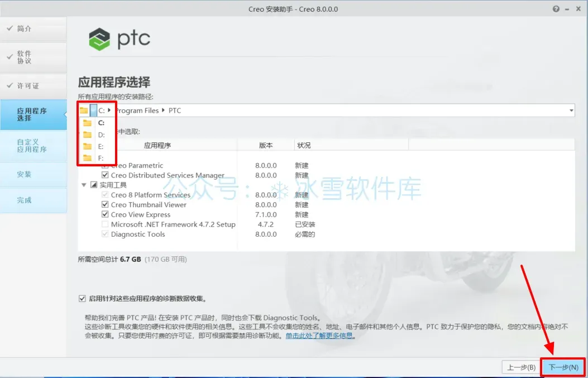Viewport: 588px width, 378px height.
Task: Select Creo Distributed Services Manager row text
Action: (168, 175)
